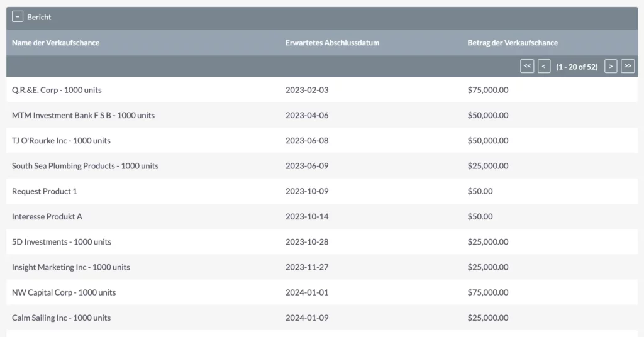The image size is (644, 337).
Task: Click the 'Bericht' panel title
Action: point(39,17)
